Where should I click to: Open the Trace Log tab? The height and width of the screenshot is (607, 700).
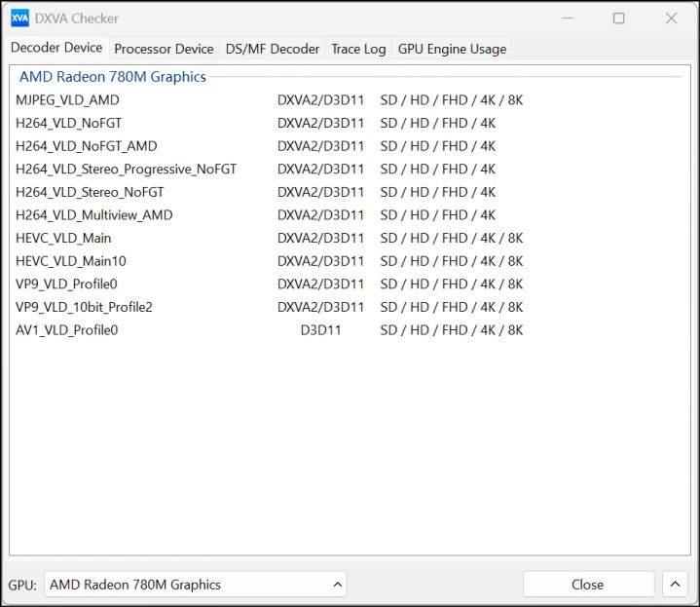pos(358,49)
